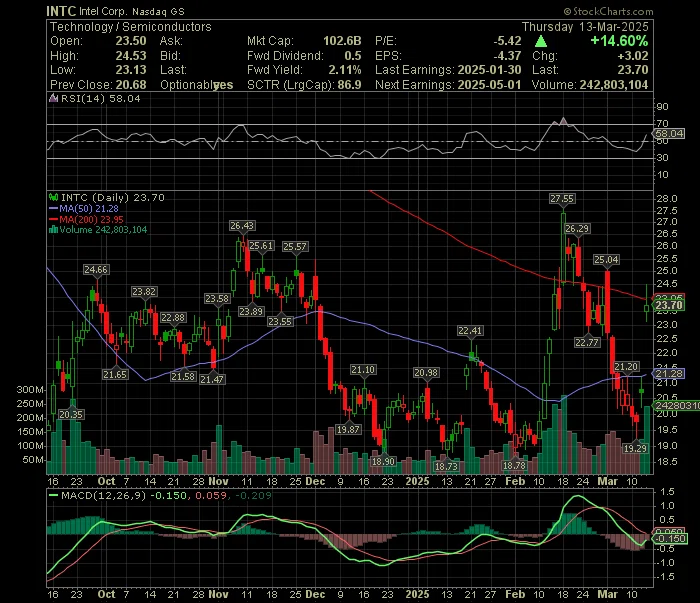Click the low price label 20.35

tap(71, 414)
